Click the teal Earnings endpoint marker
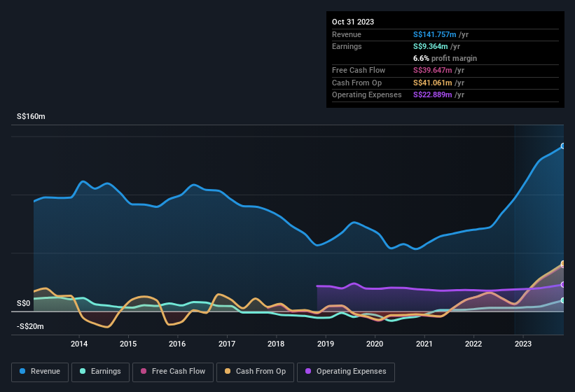575x392 pixels. 563,300
